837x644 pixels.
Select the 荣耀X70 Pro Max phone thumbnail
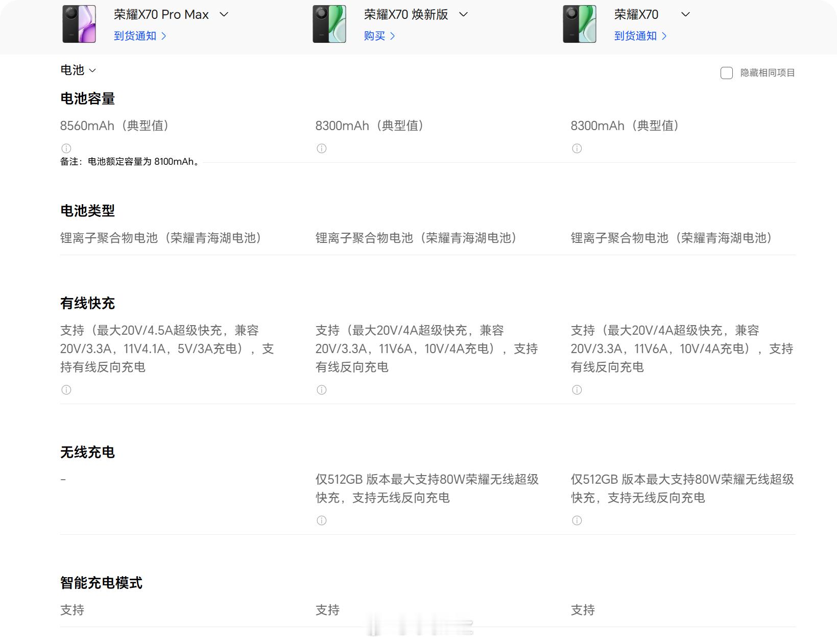click(79, 24)
